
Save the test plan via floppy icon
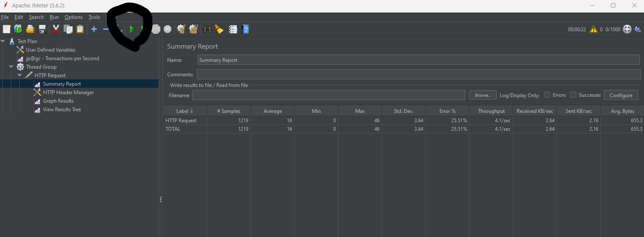pyautogui.click(x=42, y=29)
